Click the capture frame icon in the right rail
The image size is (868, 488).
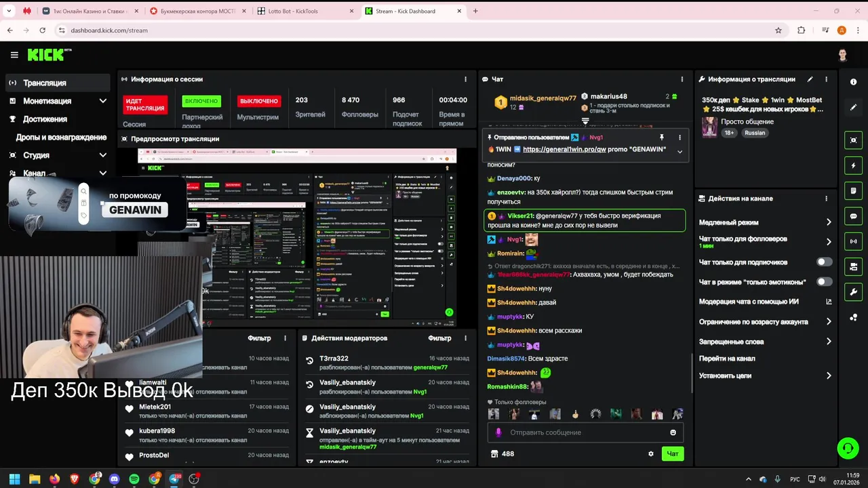click(x=853, y=140)
